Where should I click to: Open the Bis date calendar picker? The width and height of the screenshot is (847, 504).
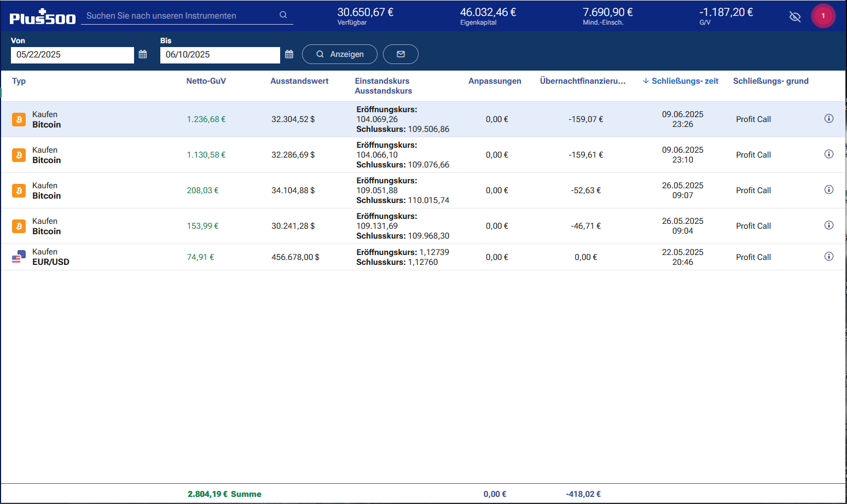(289, 54)
